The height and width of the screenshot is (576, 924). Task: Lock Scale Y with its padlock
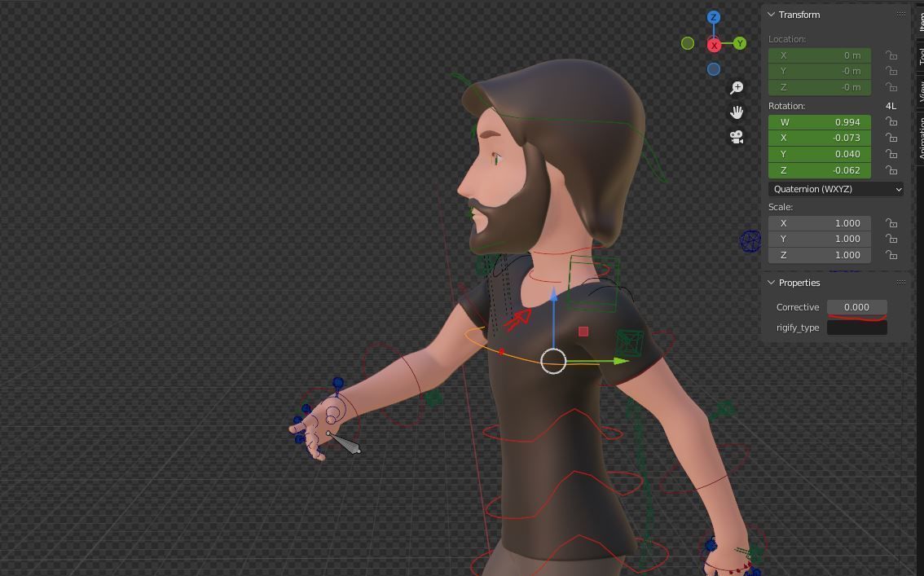coord(891,239)
